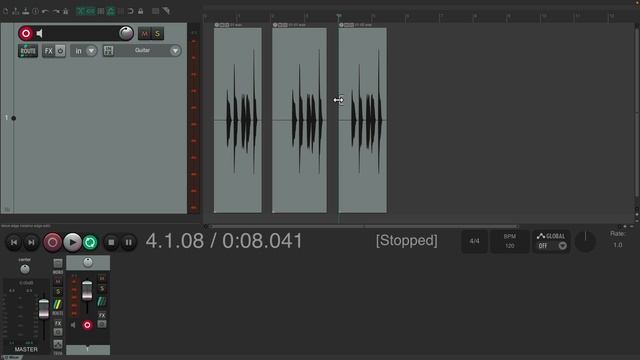Toggle repeat loop transport button
Screen dimensions: 640x360
coord(90,242)
